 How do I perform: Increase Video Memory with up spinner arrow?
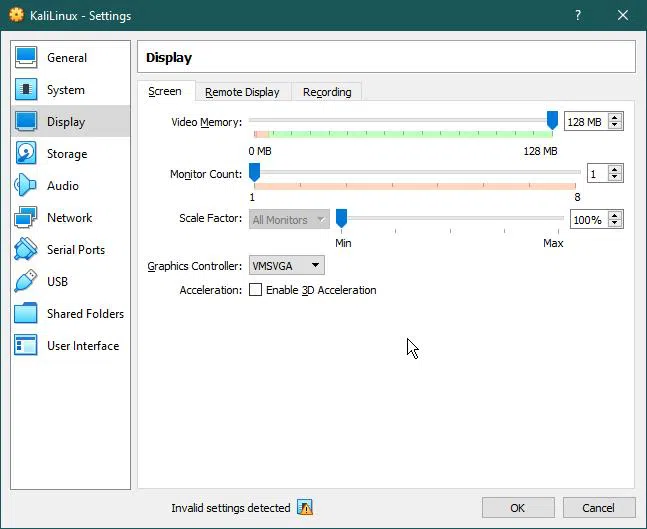[615, 117]
